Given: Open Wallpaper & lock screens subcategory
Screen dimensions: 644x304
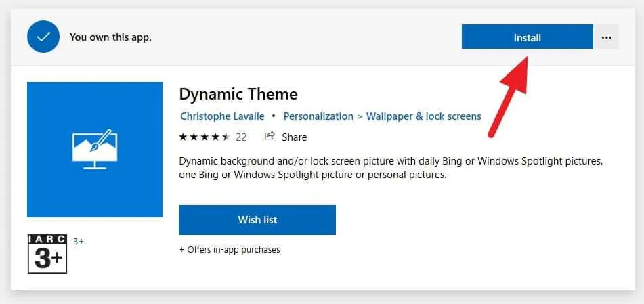Looking at the screenshot, I should pyautogui.click(x=423, y=116).
